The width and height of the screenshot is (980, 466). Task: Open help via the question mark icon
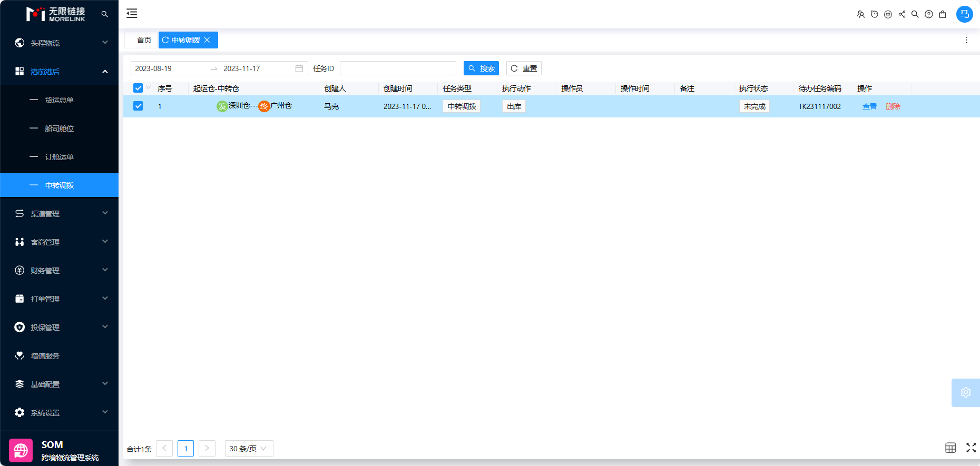click(929, 14)
